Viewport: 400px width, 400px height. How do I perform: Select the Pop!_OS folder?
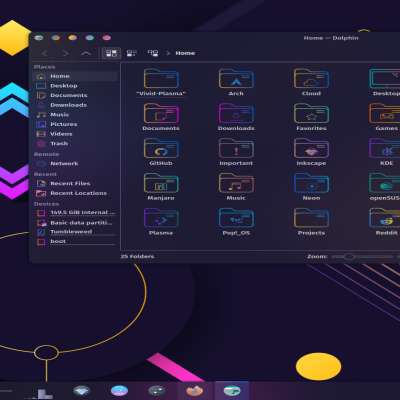[236, 222]
